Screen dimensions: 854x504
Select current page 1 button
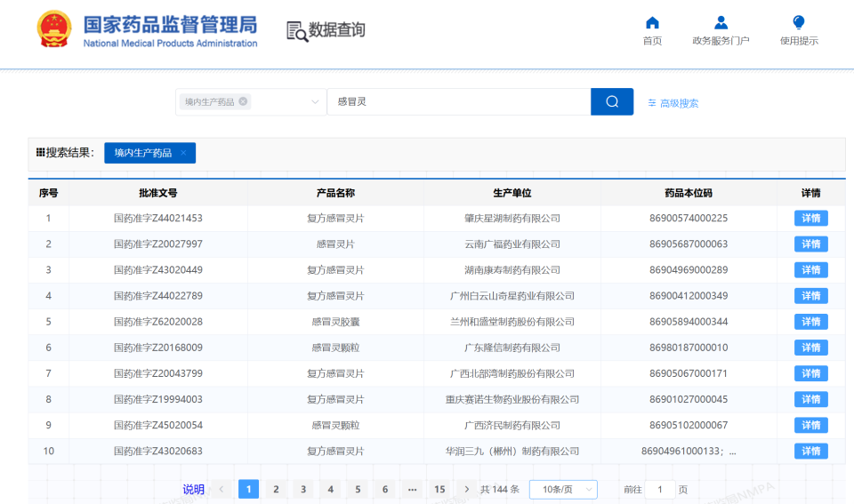click(248, 489)
